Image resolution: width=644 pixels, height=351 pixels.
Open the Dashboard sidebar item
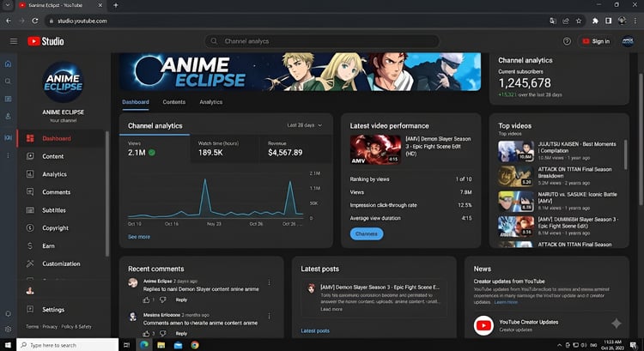[61, 138]
